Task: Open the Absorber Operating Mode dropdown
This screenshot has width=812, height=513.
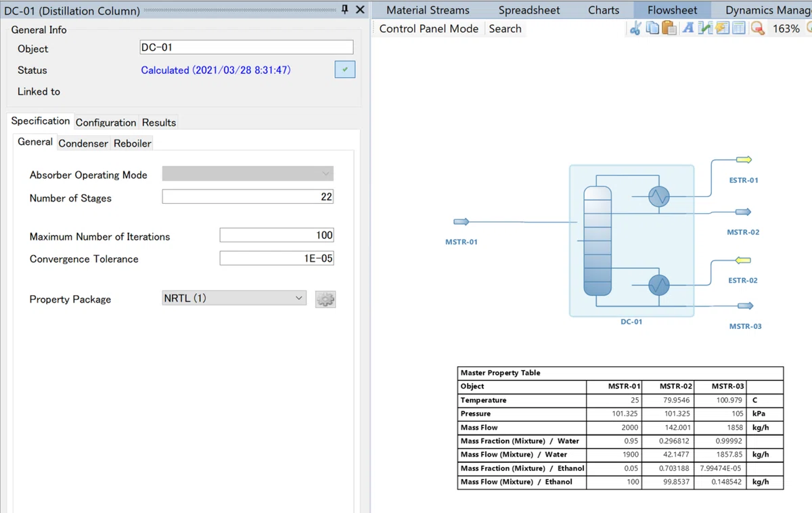Action: click(248, 174)
